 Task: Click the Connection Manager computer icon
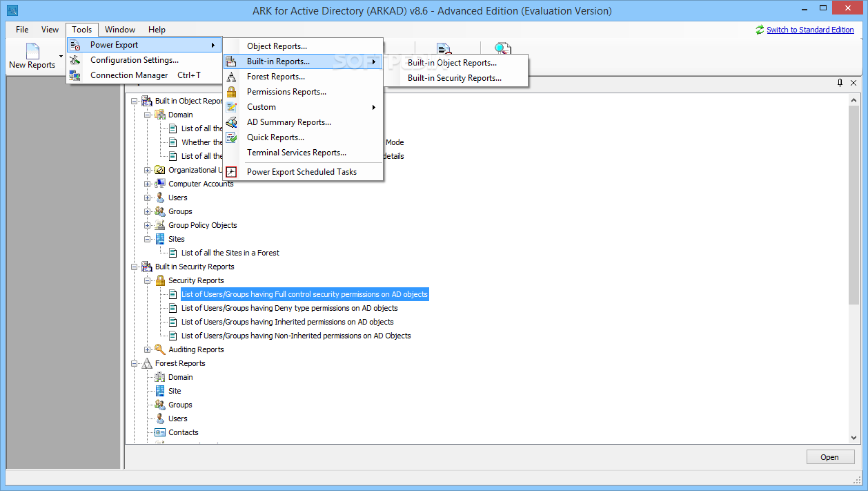[75, 75]
